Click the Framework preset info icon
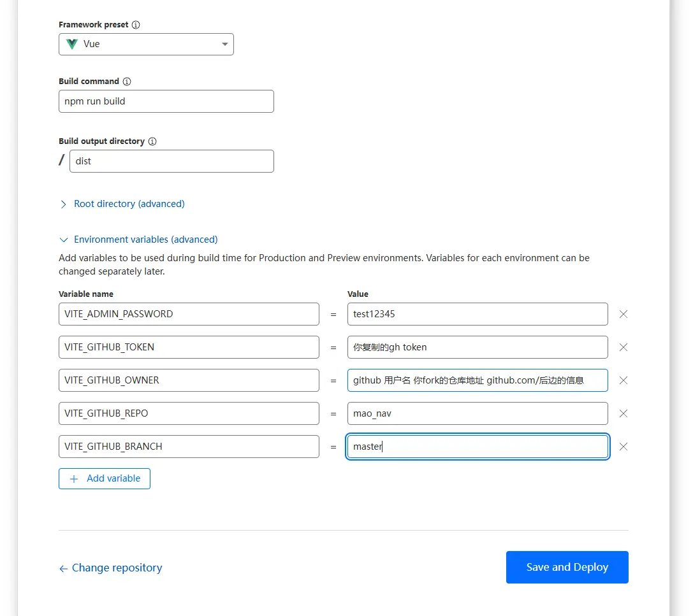This screenshot has height=616, width=700. [x=136, y=25]
